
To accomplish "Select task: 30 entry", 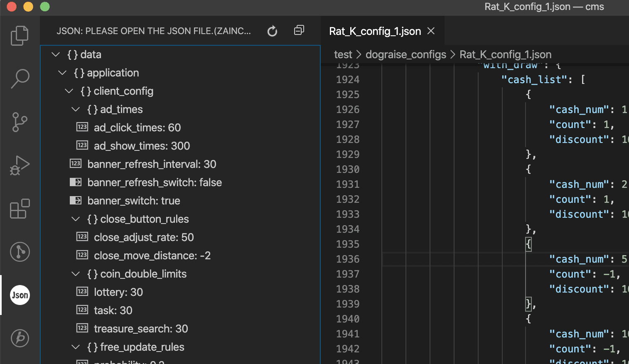I will (180, 310).
